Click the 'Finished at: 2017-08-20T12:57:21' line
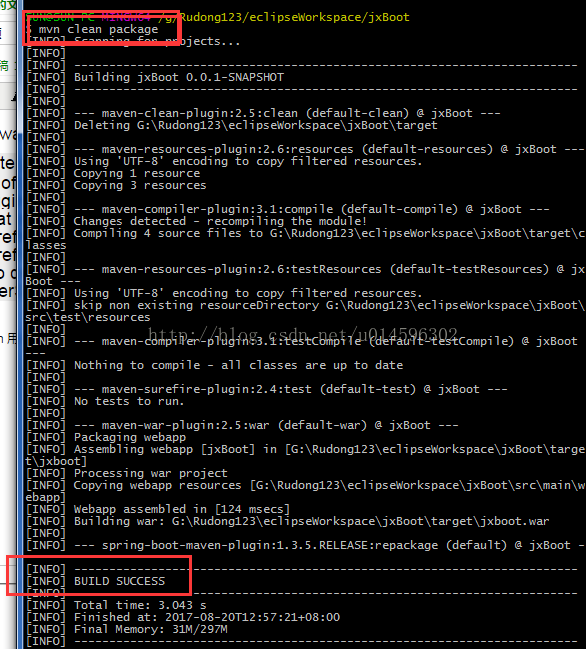The height and width of the screenshot is (649, 586). click(183, 618)
